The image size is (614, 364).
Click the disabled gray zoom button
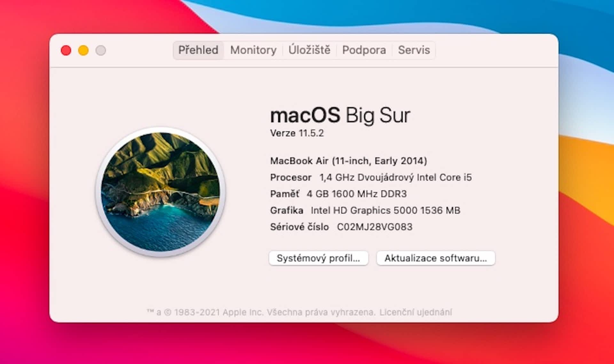(x=101, y=51)
